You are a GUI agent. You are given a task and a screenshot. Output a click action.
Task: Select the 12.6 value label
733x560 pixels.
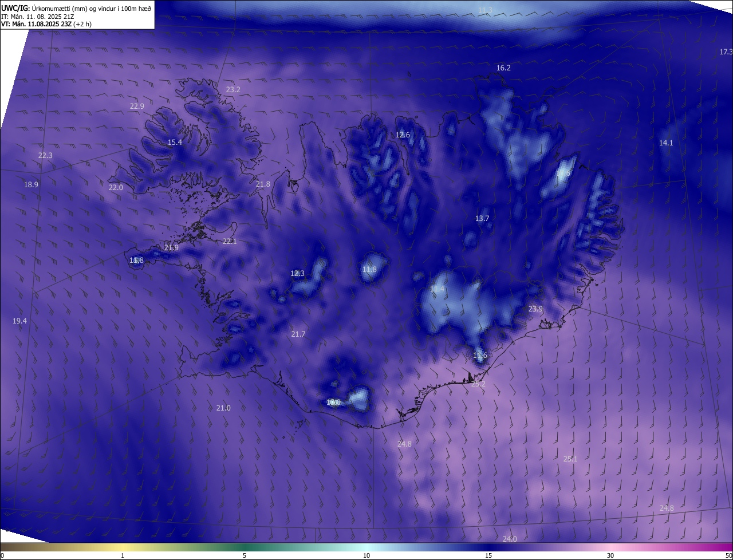tap(403, 135)
